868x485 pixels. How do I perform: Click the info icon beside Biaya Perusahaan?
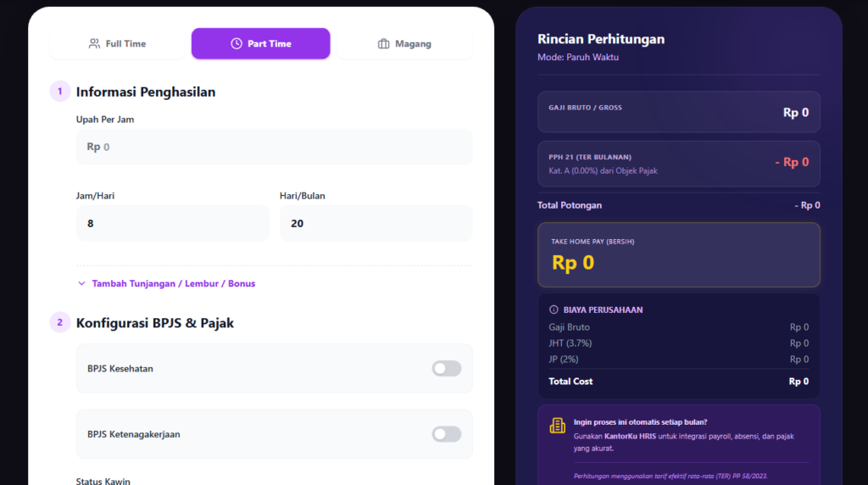point(554,309)
